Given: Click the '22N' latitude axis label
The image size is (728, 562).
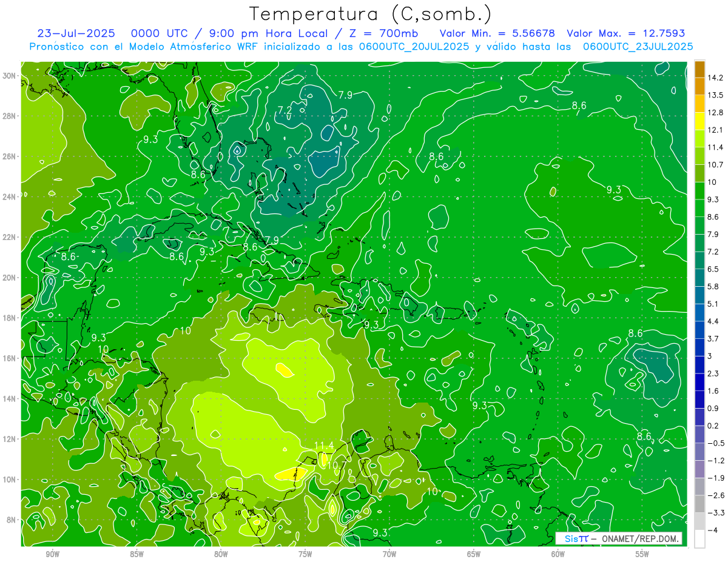Looking at the screenshot, I should click(10, 237).
